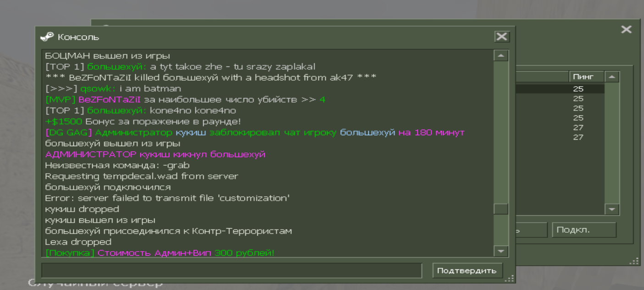The width and height of the screenshot is (644, 290).
Task: Focus the console command input field
Action: tap(231, 270)
